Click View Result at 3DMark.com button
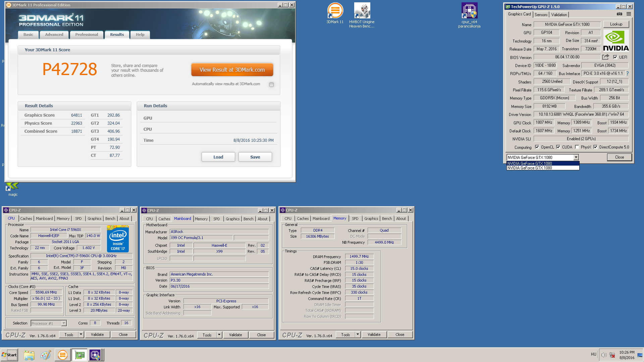644x362 pixels. pyautogui.click(x=232, y=70)
